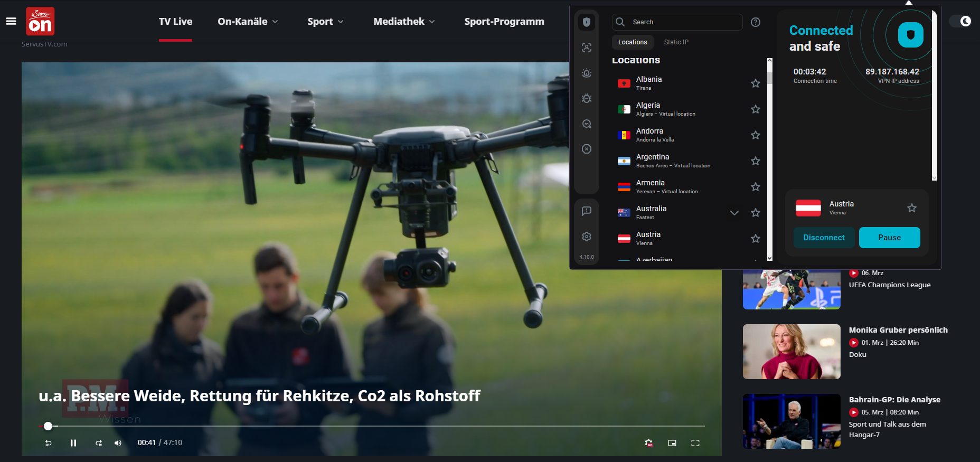Switch the dark mode toggle
The width and height of the screenshot is (980, 462).
click(x=960, y=21)
